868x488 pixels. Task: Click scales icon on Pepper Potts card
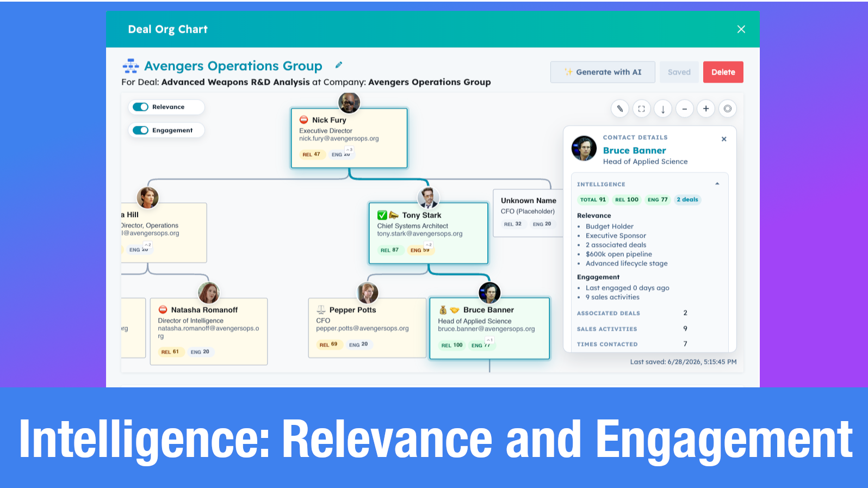point(321,310)
